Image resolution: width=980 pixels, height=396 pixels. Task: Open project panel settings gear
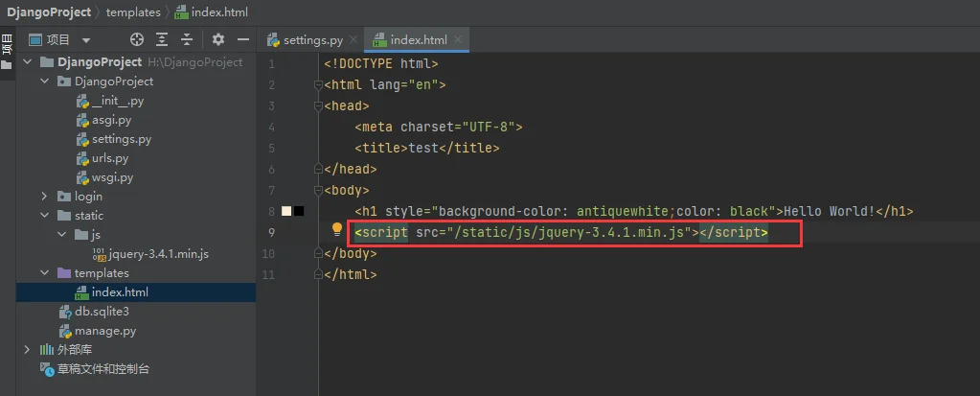(x=217, y=40)
